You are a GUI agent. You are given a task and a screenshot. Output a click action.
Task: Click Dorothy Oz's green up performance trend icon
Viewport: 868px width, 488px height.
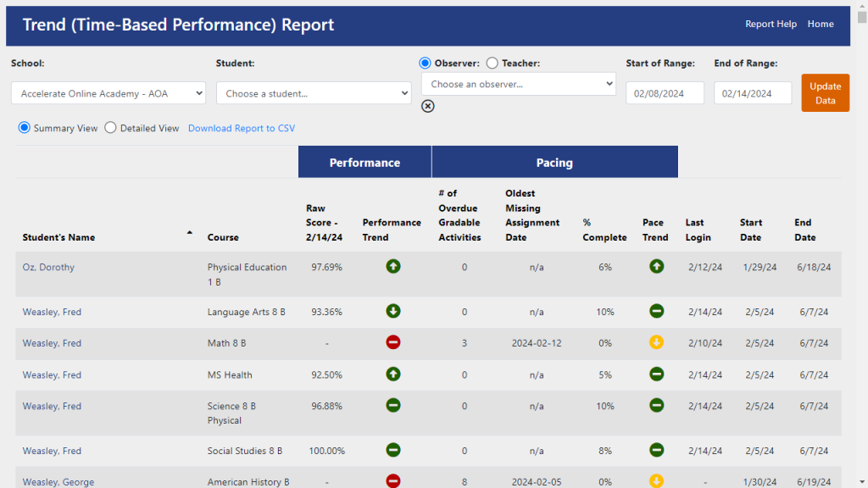(x=393, y=267)
